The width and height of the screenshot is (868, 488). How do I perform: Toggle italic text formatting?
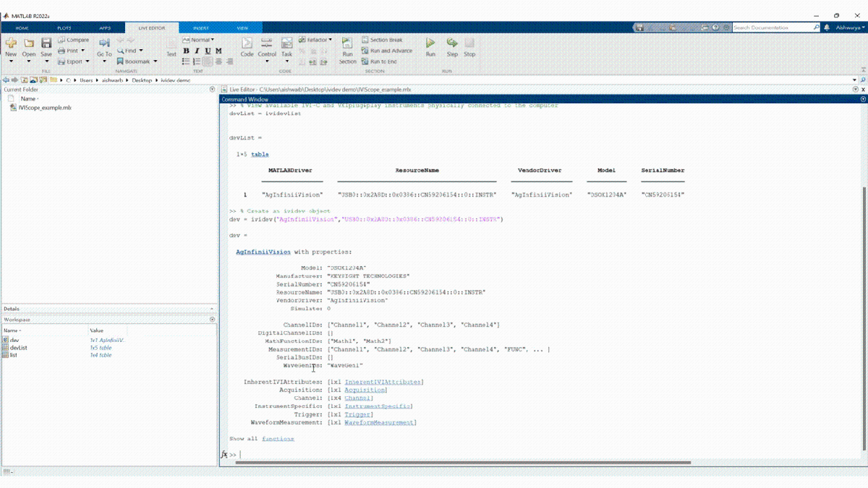[197, 51]
